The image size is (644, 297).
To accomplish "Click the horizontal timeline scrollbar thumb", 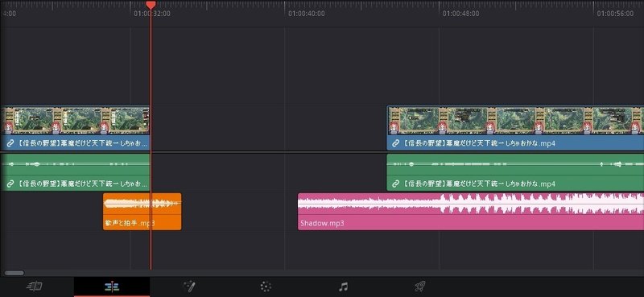I will pos(14,273).
